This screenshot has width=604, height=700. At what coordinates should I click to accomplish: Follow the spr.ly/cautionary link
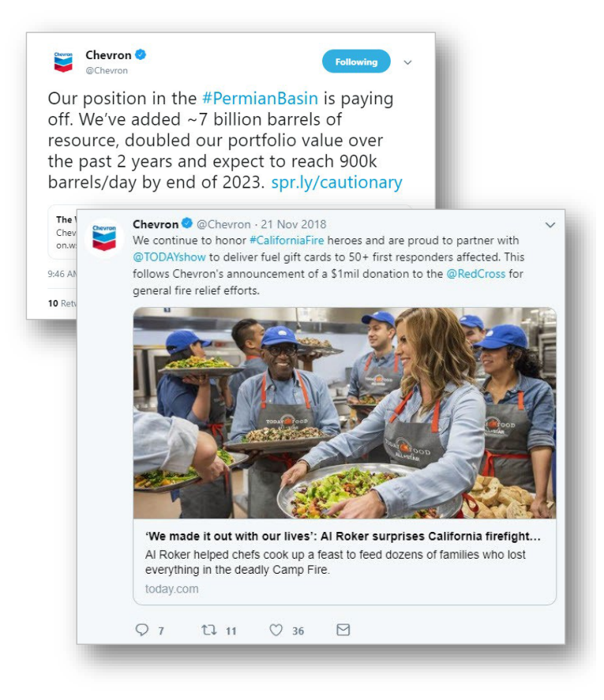336,183
